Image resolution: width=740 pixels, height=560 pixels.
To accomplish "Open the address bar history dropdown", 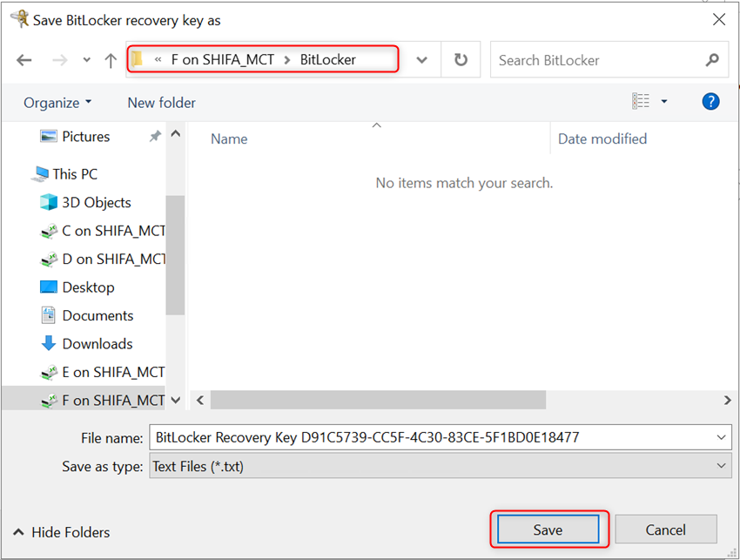I will (421, 59).
